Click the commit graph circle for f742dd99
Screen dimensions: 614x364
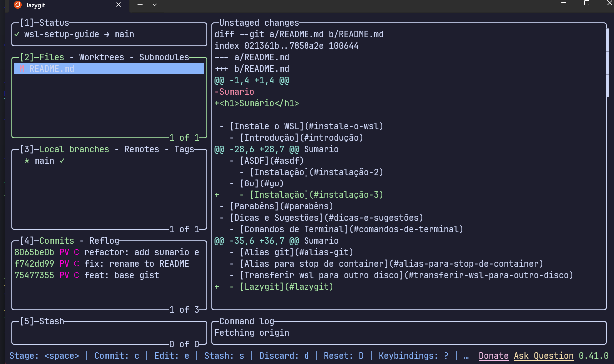(77, 264)
